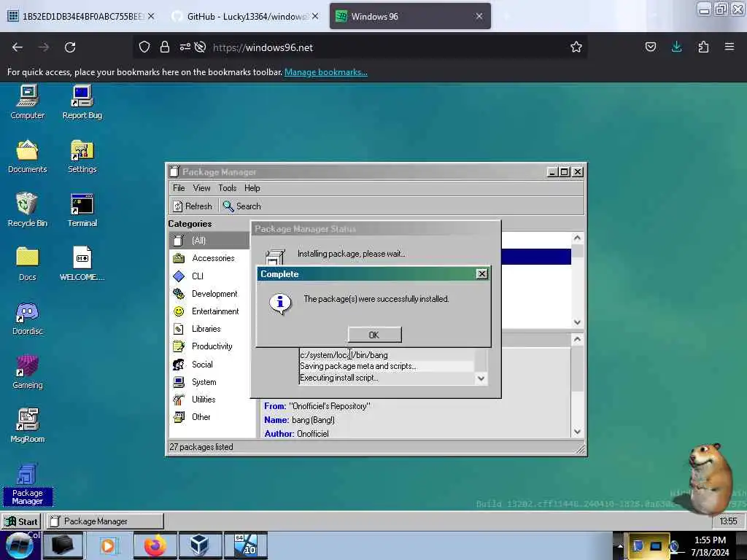The width and height of the screenshot is (747, 560).
Task: Click the site security padlock icon
Action: click(x=165, y=47)
